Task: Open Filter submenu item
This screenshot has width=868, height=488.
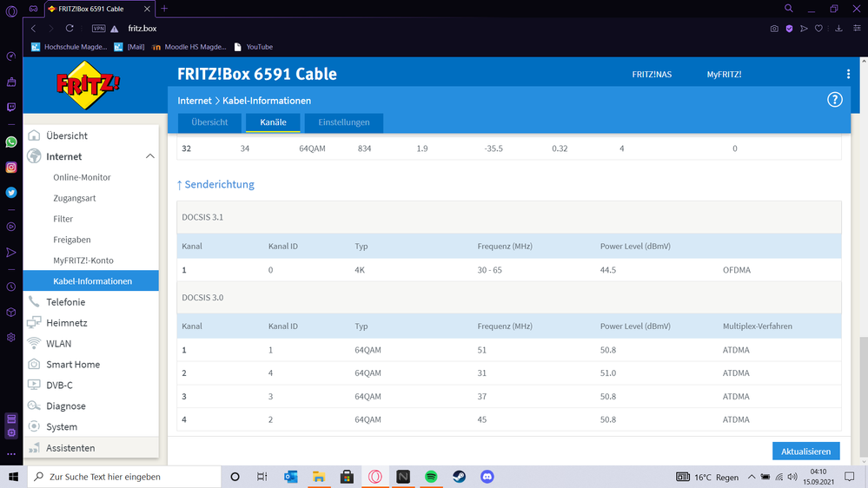Action: coord(63,219)
